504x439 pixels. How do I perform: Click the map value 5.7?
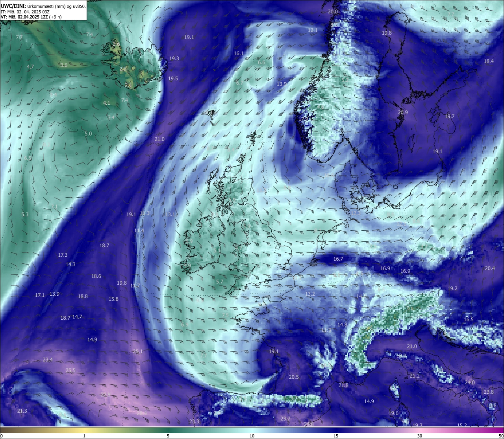[220, 282]
